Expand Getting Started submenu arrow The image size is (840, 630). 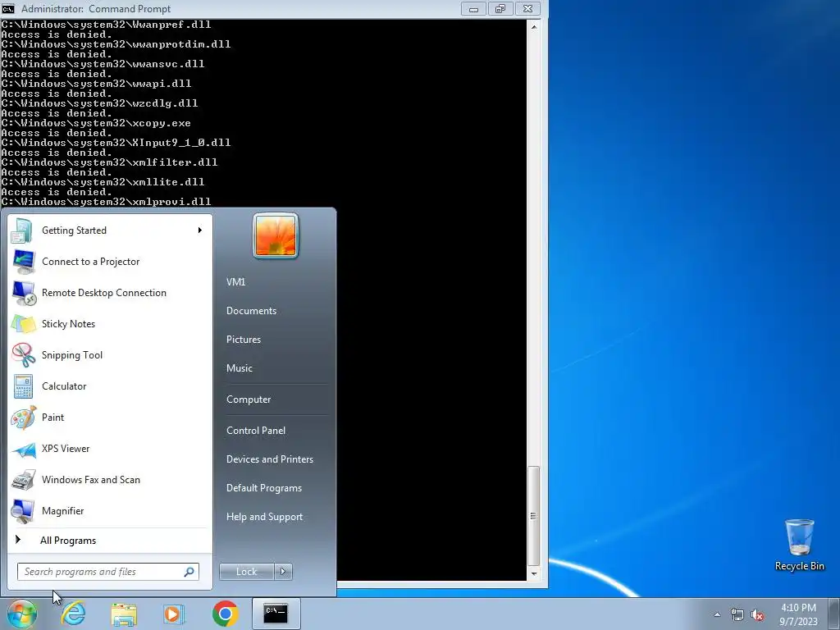point(200,231)
